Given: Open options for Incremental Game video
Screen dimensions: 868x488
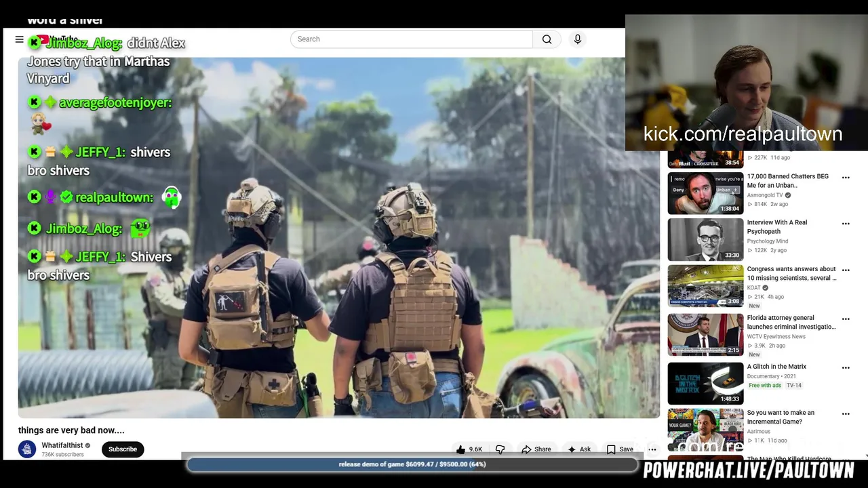Looking at the screenshot, I should point(846,414).
